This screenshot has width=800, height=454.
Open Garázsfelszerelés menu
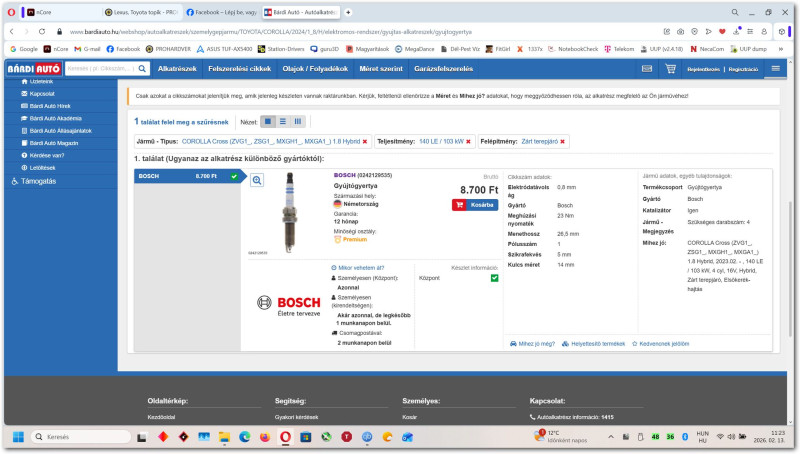tap(443, 69)
